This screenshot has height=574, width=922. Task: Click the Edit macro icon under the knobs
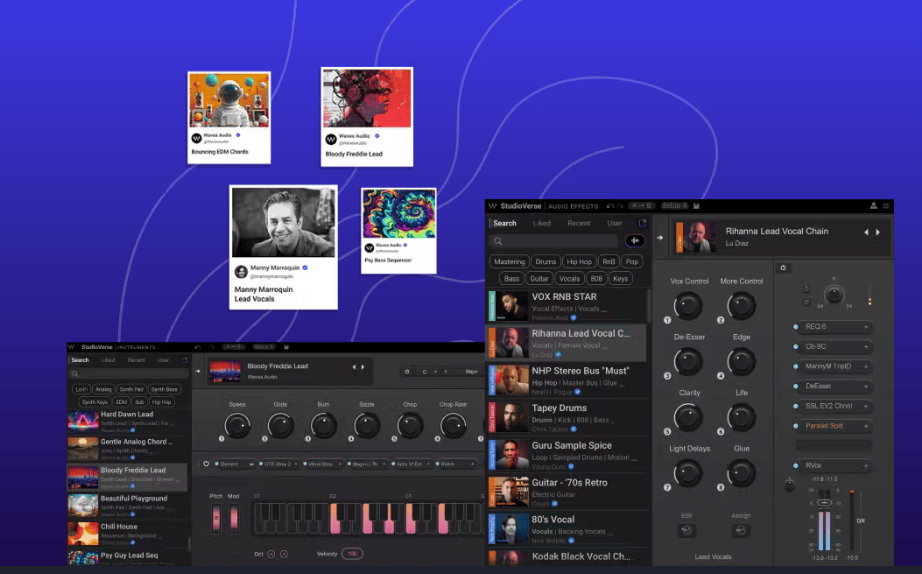(x=687, y=530)
